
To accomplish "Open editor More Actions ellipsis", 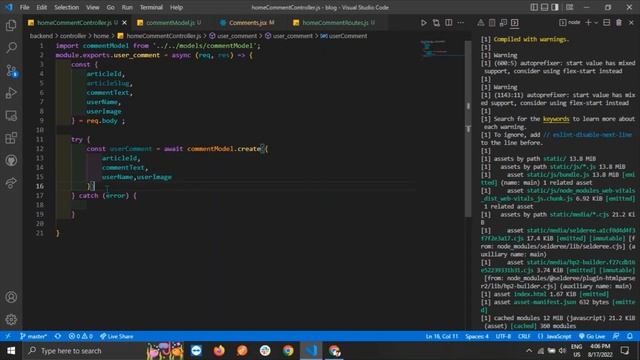I will (460, 23).
